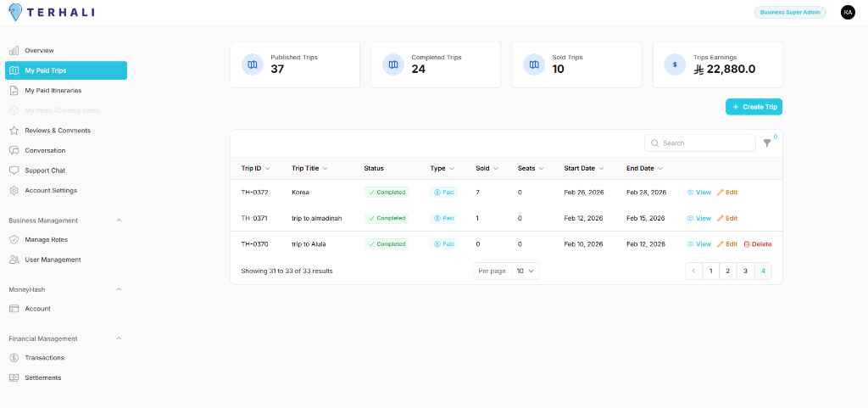The image size is (868, 408).
Task: Click the Sold Trips map icon
Action: (533, 64)
